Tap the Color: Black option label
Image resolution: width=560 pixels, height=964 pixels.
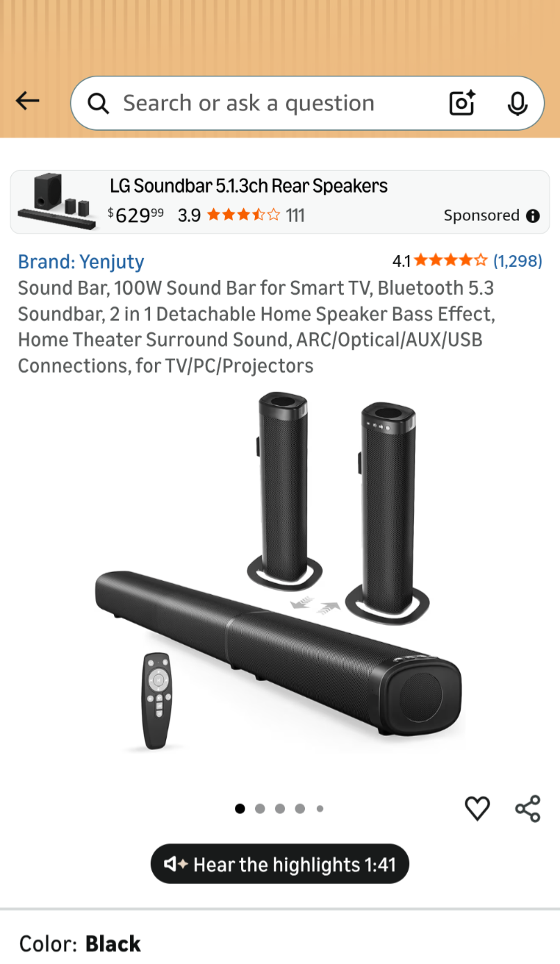click(x=80, y=944)
